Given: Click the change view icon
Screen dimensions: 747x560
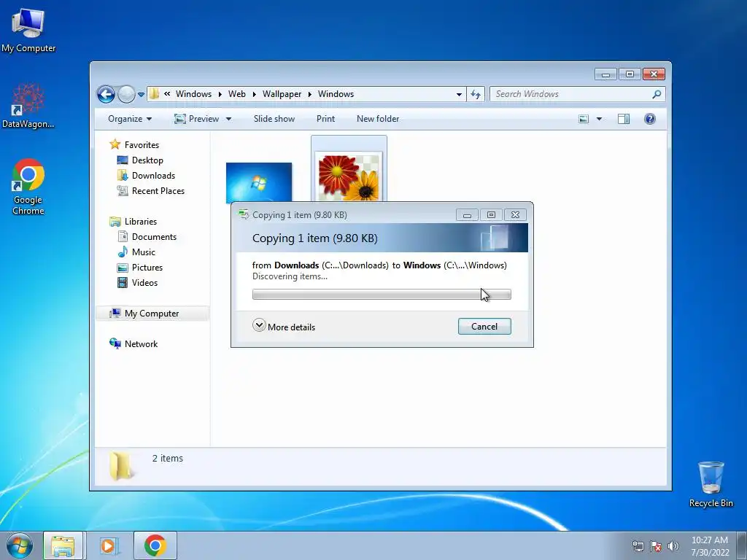Looking at the screenshot, I should [584, 119].
